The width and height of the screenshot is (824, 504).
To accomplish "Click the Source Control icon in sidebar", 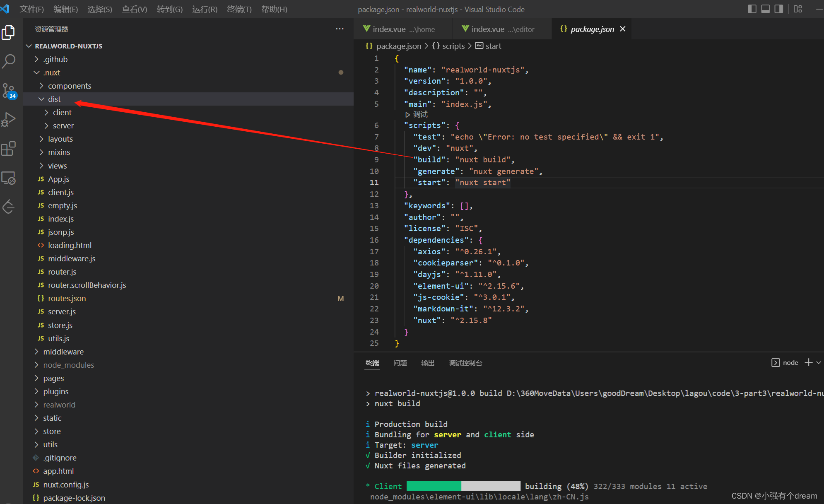I will pos(11,91).
